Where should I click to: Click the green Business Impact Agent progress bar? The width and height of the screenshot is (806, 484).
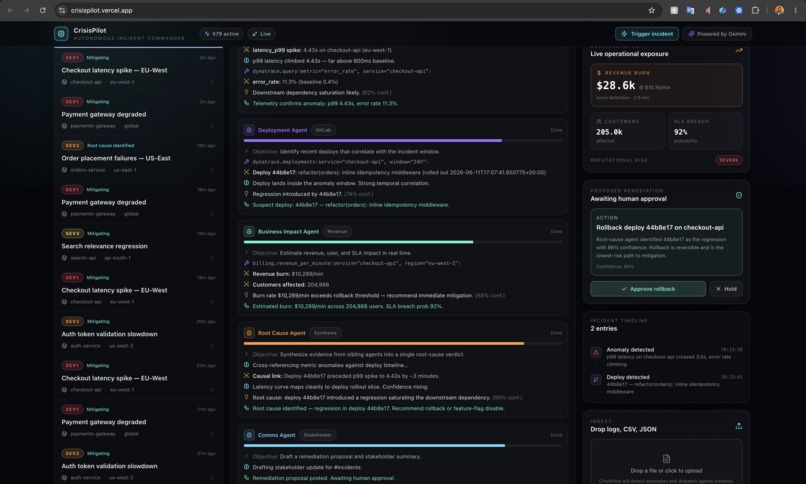[358, 242]
